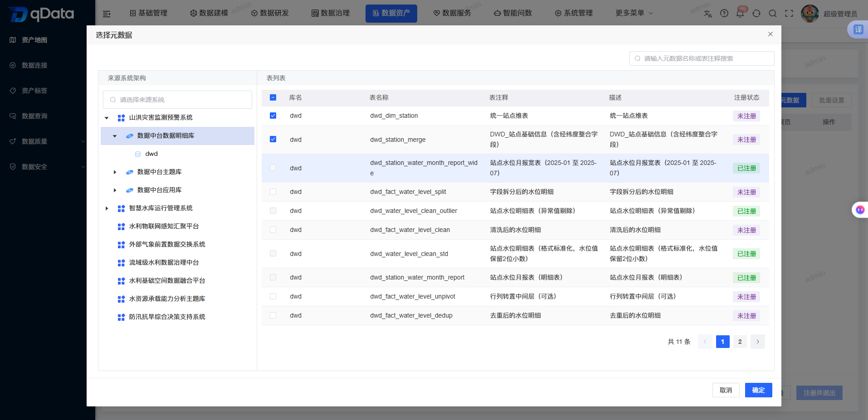
Task: Open the 智能问数 top menu
Action: (x=513, y=13)
